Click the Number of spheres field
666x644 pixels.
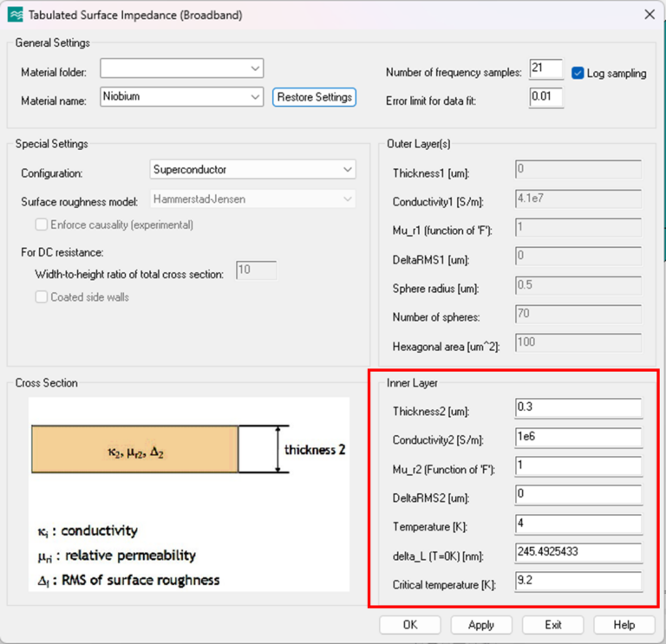578,315
